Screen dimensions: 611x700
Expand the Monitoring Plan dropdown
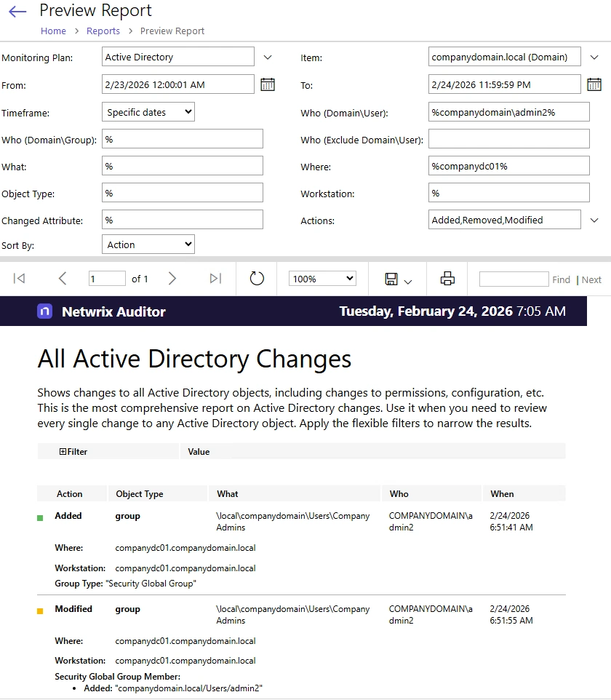point(267,57)
